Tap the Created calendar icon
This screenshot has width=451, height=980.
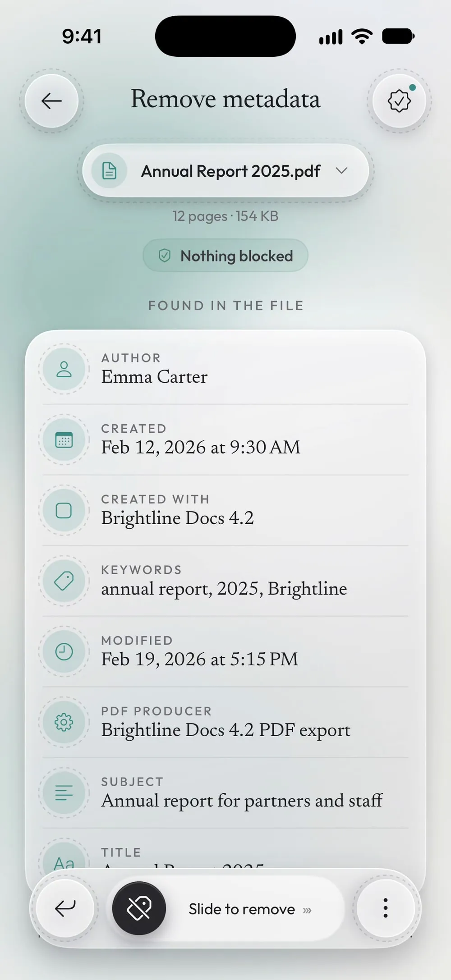coord(64,440)
